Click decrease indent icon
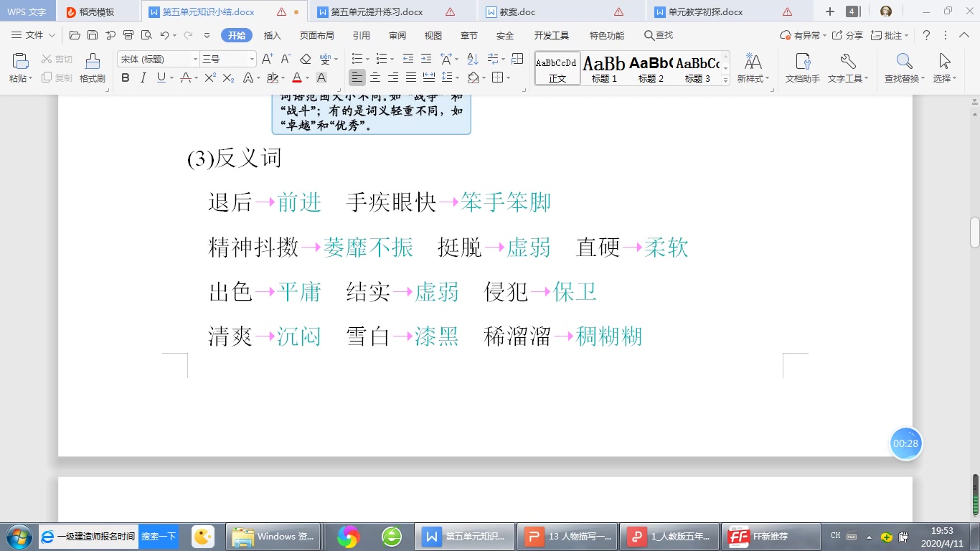The image size is (980, 551). 407,59
